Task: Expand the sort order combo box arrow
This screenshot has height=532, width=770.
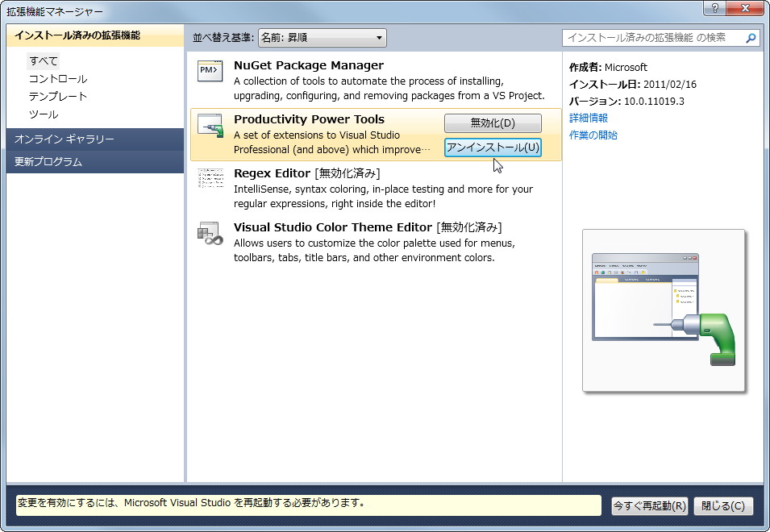Action: [377, 37]
